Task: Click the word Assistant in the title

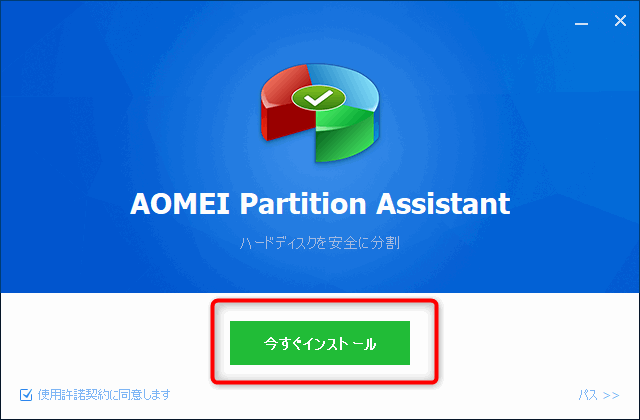Action: pos(443,203)
